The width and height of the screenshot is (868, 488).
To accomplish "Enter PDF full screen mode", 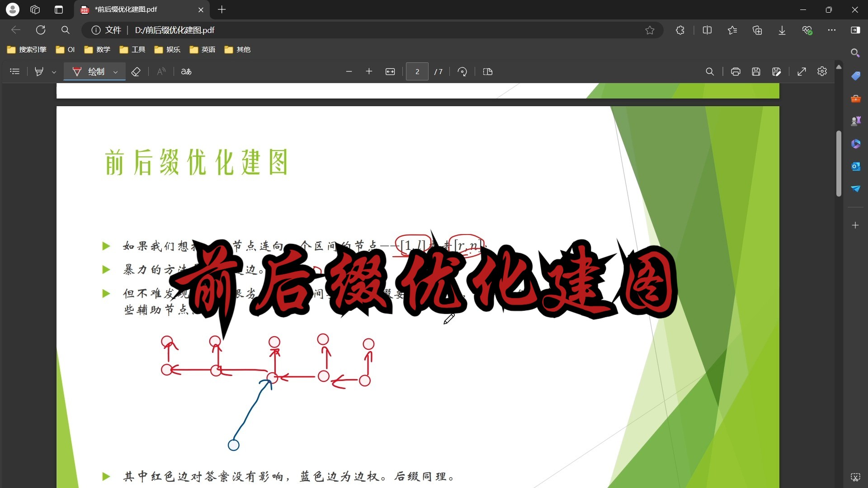I will pos(802,71).
